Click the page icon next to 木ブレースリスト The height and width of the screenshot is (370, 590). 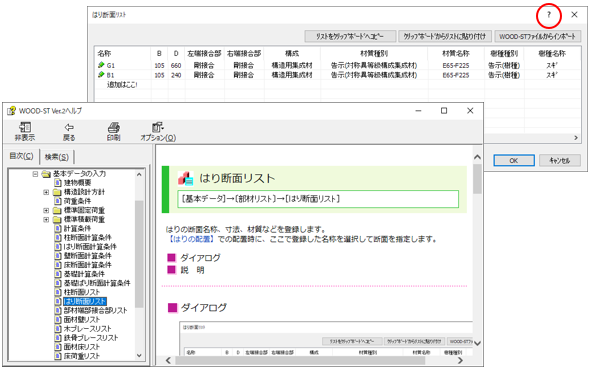(58, 329)
